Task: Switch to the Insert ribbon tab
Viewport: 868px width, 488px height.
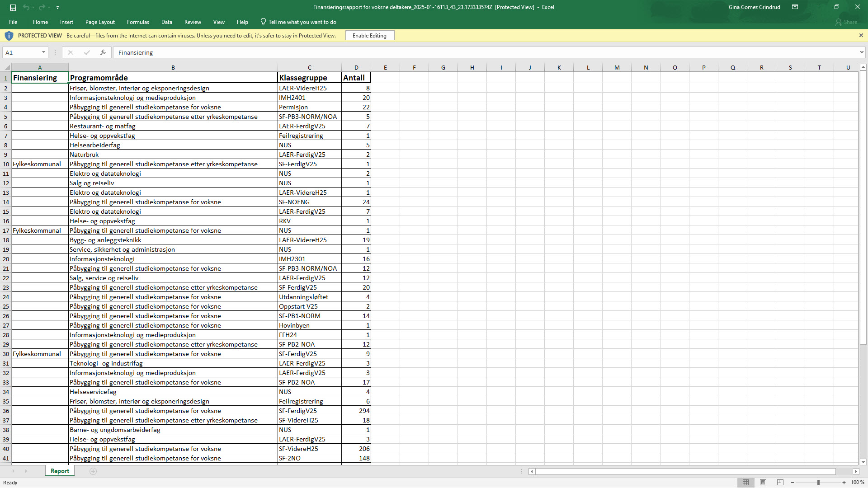Action: pyautogui.click(x=66, y=22)
